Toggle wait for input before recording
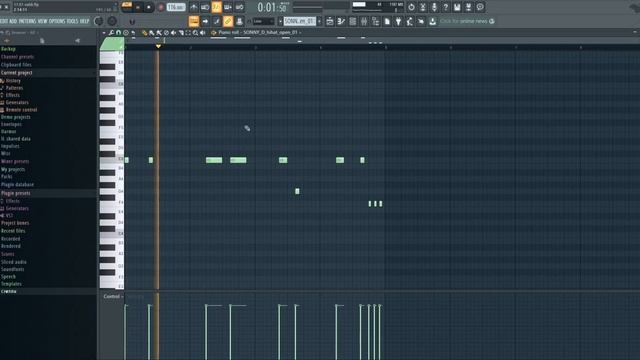Screen dimensions: 640x360 (x=205, y=7)
